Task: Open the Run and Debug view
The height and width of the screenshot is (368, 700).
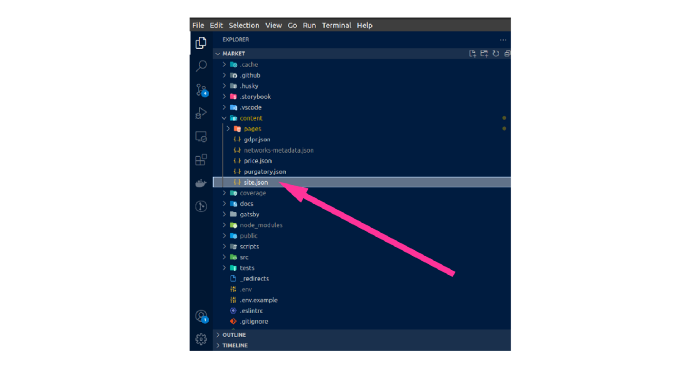Action: coord(201,113)
